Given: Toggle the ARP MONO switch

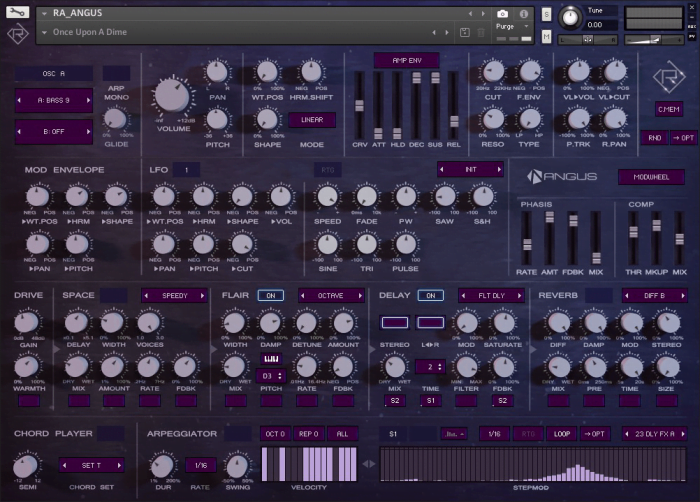Looking at the screenshot, I should pos(116,73).
